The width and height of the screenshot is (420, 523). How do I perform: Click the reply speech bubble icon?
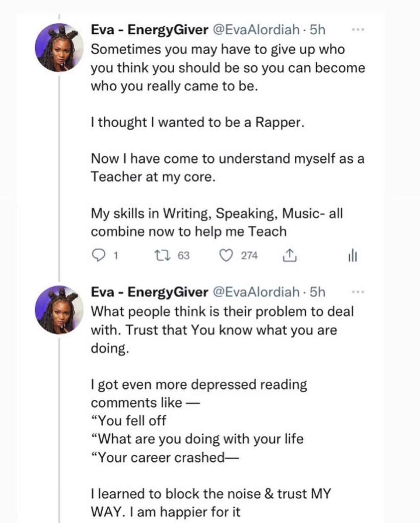coord(98,256)
